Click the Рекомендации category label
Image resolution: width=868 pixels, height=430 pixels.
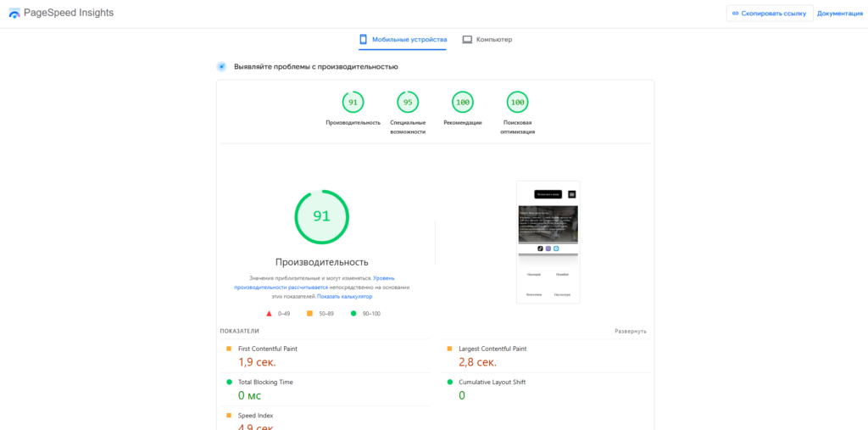tap(463, 122)
